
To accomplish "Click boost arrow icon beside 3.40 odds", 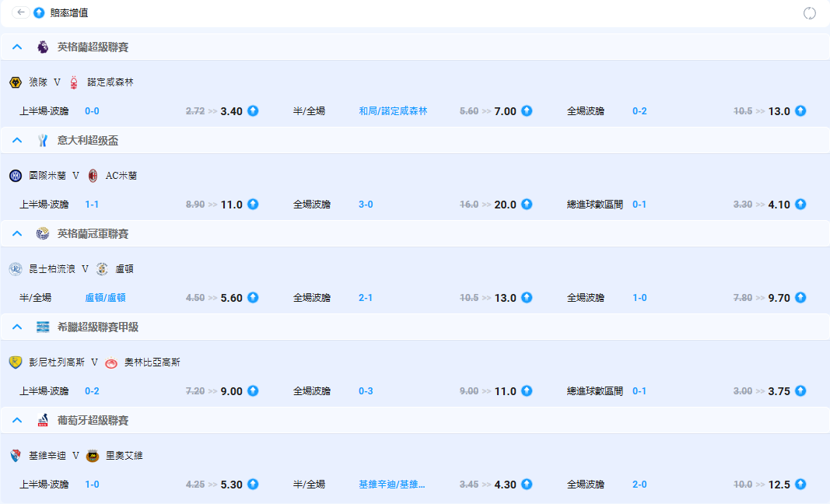I will [253, 111].
